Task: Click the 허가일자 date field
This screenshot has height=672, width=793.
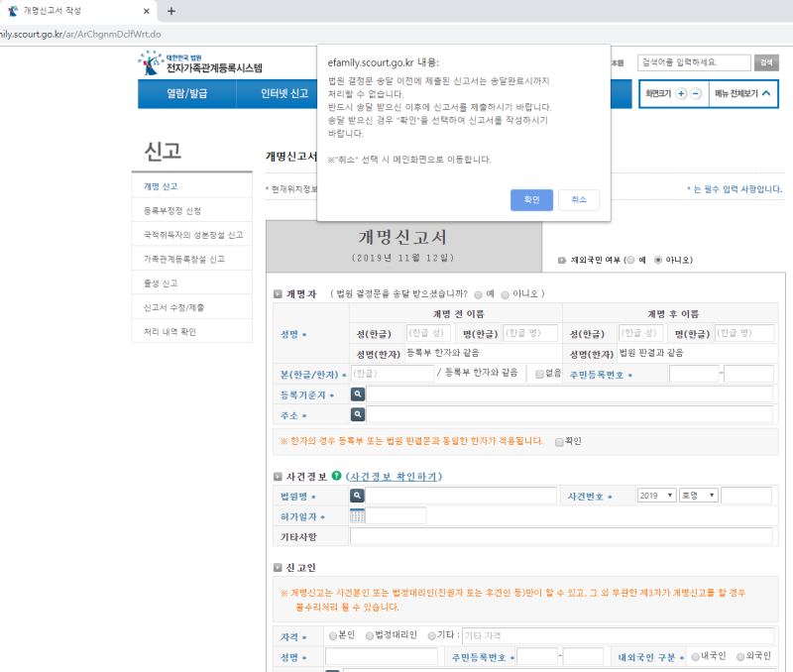Action: pos(396,516)
